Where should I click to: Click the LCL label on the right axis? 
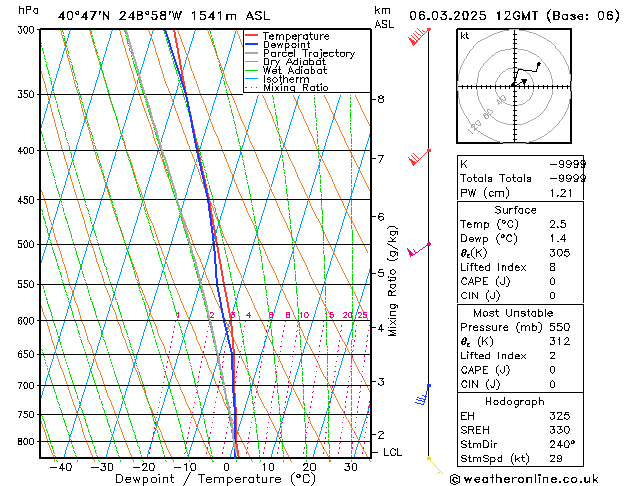coord(393,452)
